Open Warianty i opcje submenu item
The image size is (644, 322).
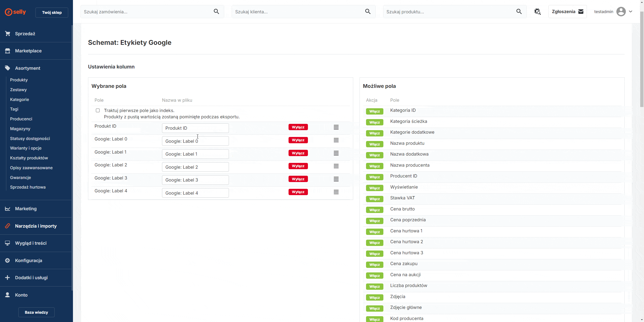pos(26,148)
